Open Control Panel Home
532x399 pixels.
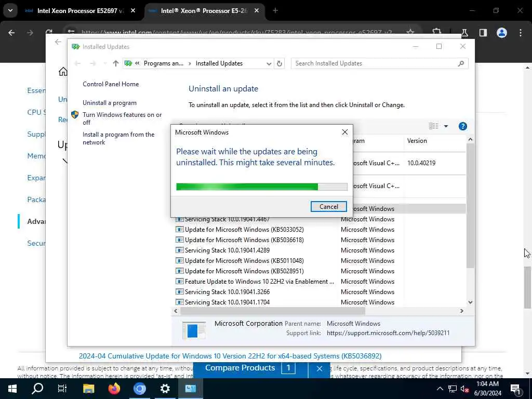111,84
